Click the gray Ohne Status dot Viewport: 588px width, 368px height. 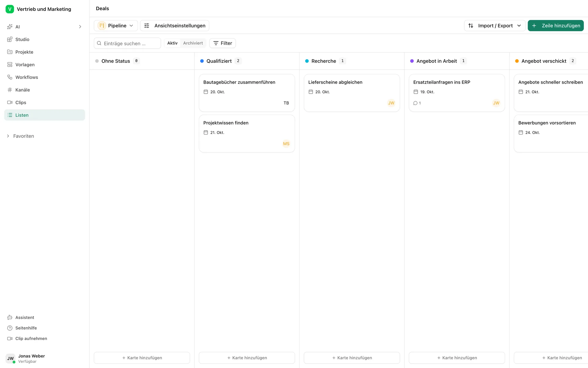[x=97, y=61]
